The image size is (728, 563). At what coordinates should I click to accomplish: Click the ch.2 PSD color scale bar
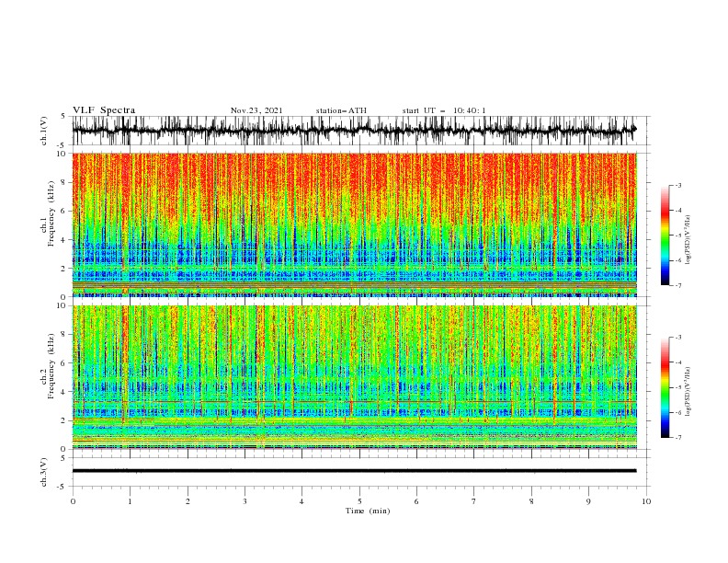(665, 387)
